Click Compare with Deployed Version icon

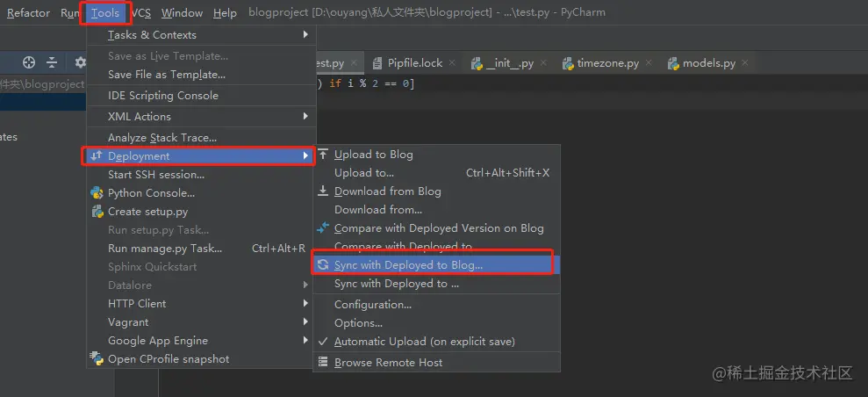[323, 227]
